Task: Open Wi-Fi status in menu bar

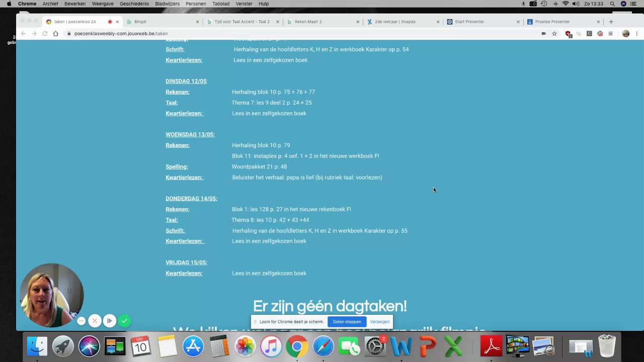Action: click(x=566, y=4)
